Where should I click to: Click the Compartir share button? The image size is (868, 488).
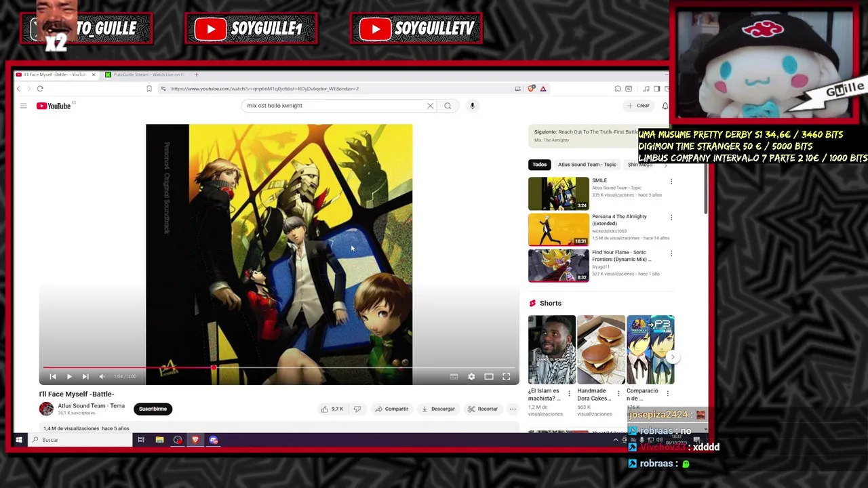click(x=391, y=409)
